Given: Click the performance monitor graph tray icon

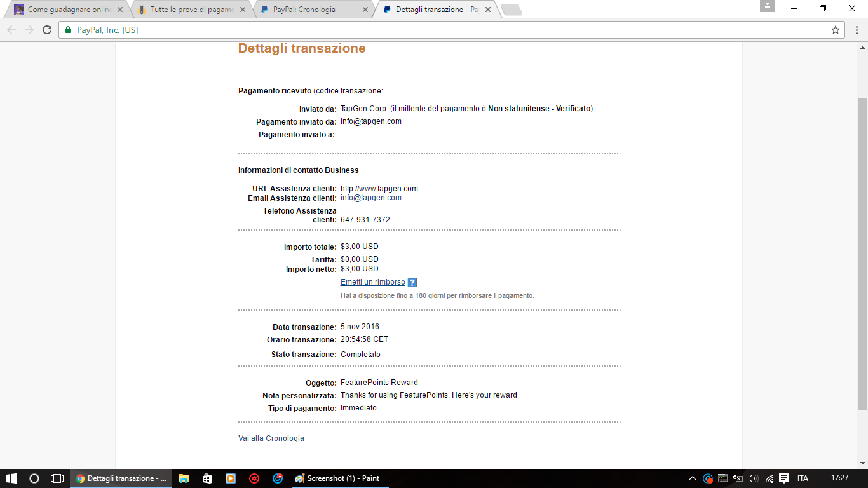Looking at the screenshot, I should [723, 478].
